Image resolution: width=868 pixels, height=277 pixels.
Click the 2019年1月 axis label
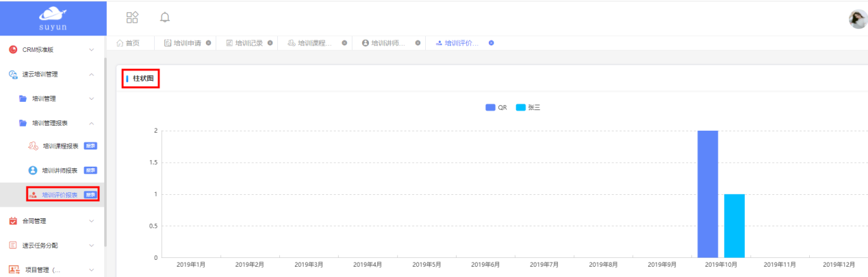[x=191, y=264]
